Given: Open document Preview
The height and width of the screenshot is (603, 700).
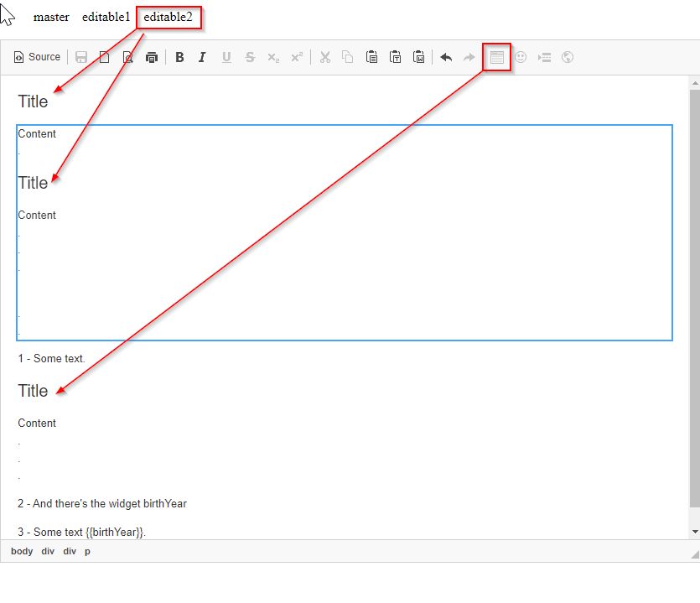Looking at the screenshot, I should tap(127, 57).
